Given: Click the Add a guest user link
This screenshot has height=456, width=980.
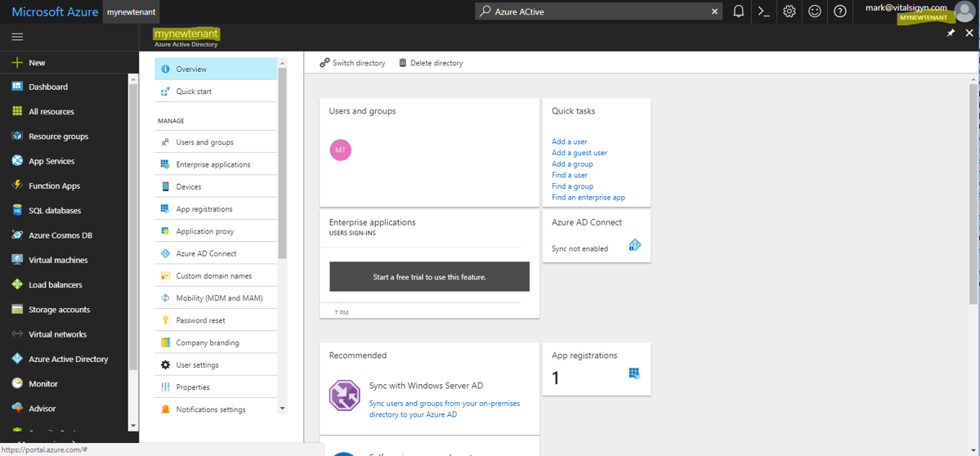Looking at the screenshot, I should 579,153.
